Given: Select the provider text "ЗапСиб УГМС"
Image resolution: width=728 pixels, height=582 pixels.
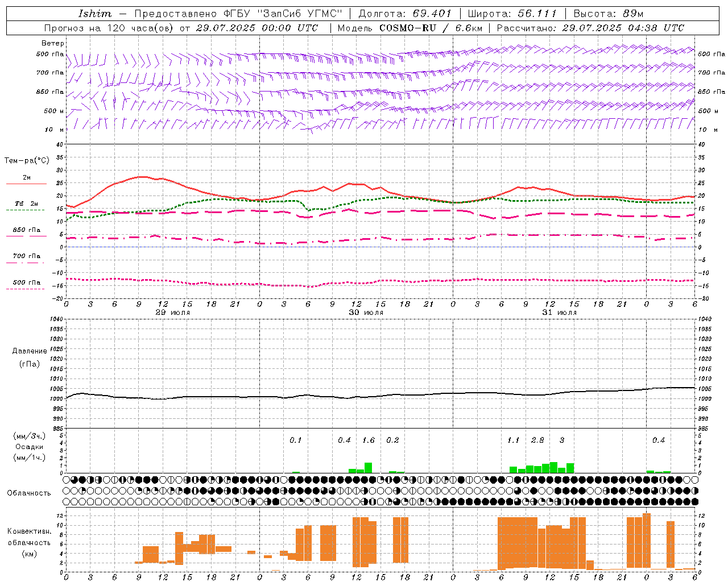Looking at the screenshot, I should [x=300, y=14].
